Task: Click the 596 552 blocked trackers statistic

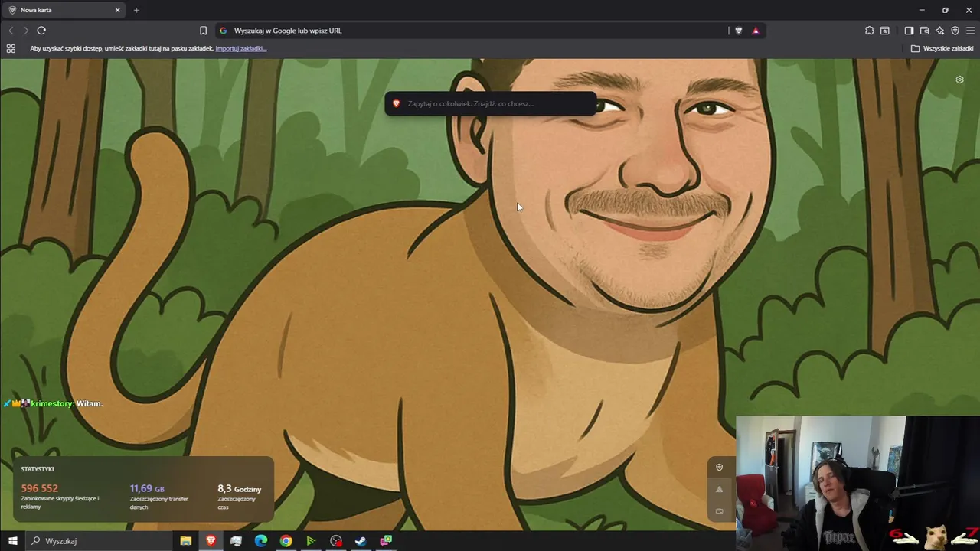Action: tap(39, 488)
